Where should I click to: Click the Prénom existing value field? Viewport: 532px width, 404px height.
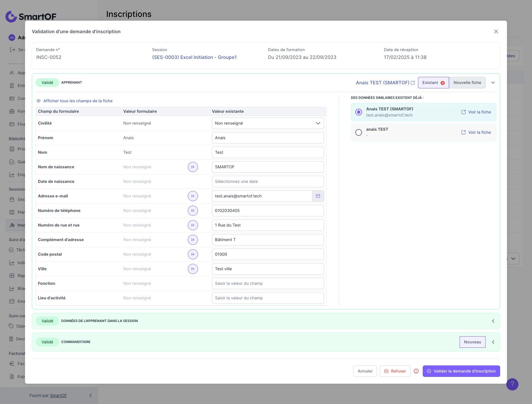coord(268,138)
